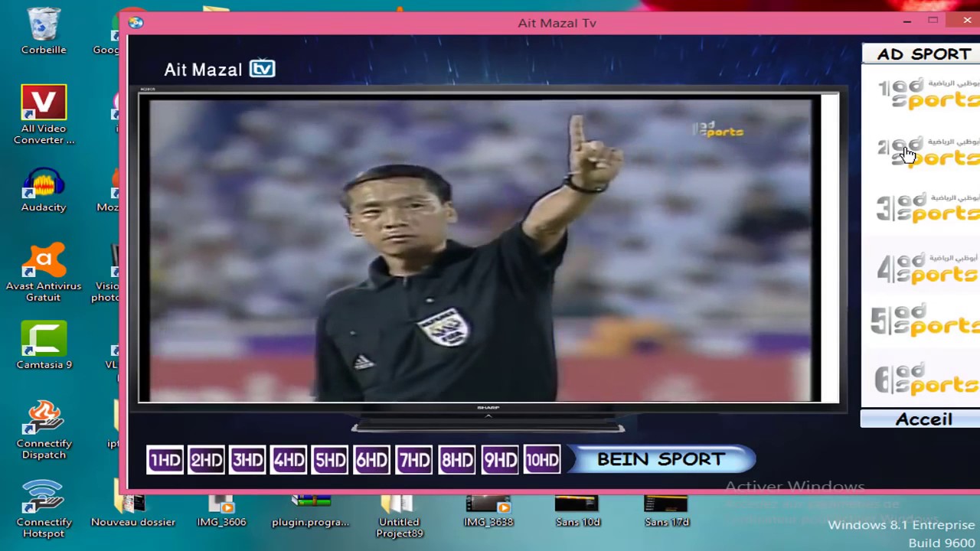Select the AD Sports 6 channel logo
Viewport: 980px width, 551px height.
tap(926, 379)
